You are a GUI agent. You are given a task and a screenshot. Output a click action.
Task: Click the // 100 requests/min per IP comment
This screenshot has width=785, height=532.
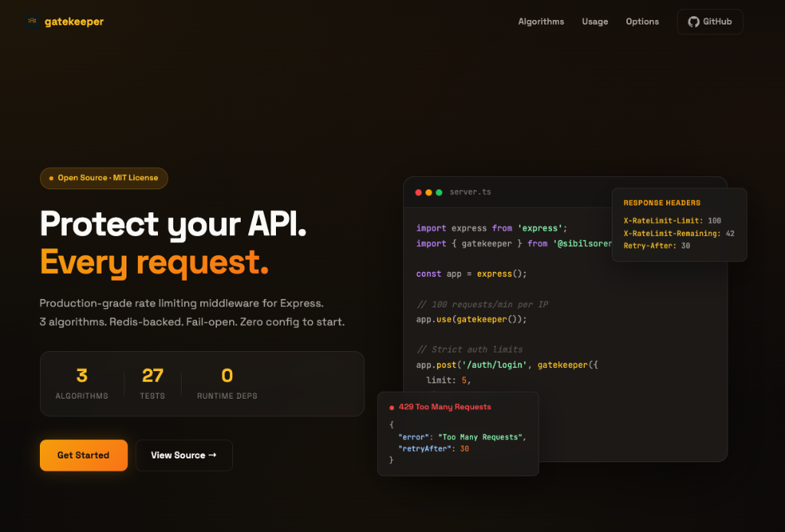[x=482, y=304]
